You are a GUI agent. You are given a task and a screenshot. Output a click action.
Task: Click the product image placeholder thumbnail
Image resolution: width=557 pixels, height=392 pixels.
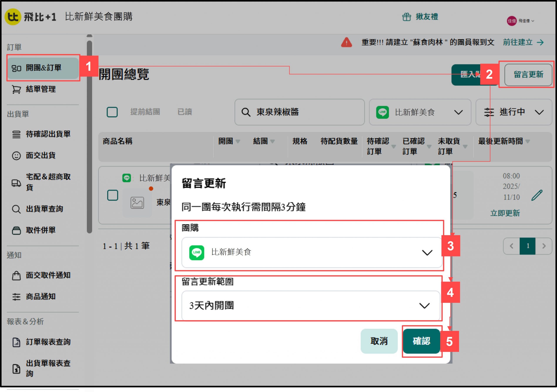pyautogui.click(x=137, y=203)
